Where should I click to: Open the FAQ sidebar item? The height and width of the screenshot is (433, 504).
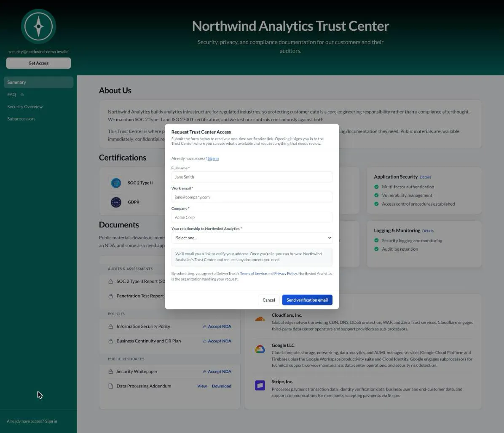pos(39,94)
